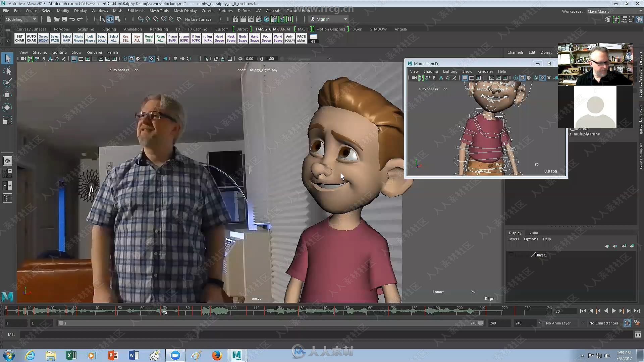Activate the Lasso select tool in toolbox
Viewport: 644px width, 362px height.
pyautogui.click(x=7, y=71)
